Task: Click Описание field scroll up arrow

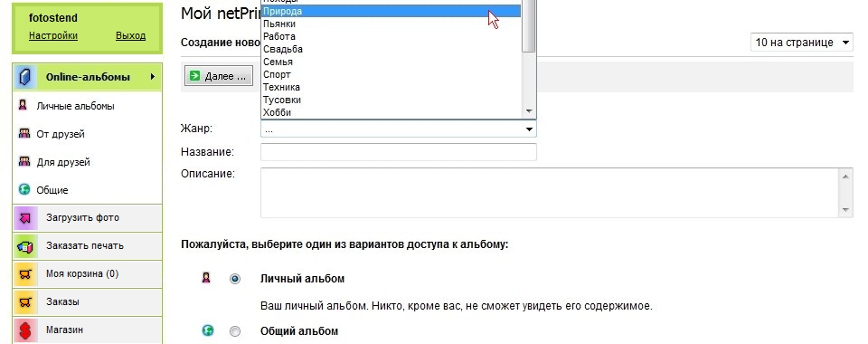Action: pos(846,177)
